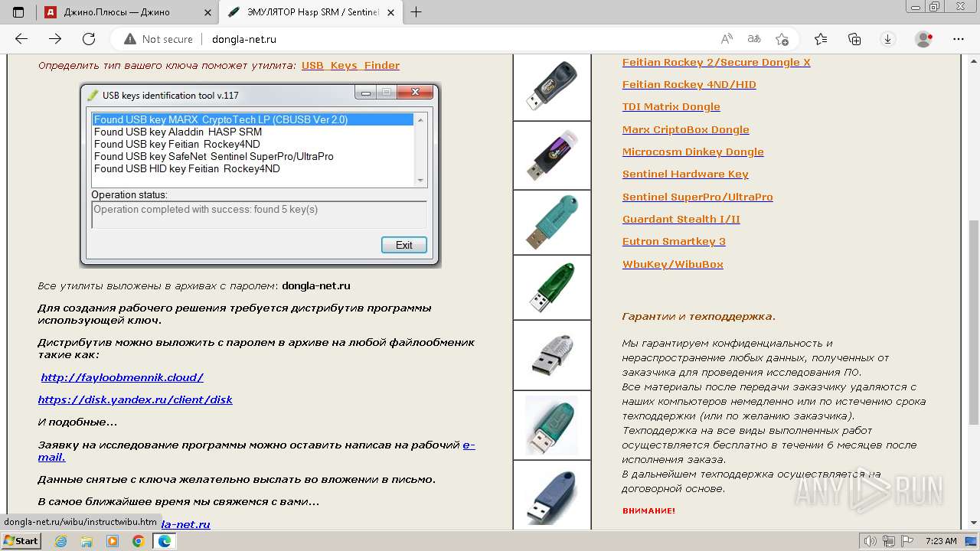Open the USB_Keys_Finder link
The width and height of the screenshot is (980, 551).
[351, 65]
